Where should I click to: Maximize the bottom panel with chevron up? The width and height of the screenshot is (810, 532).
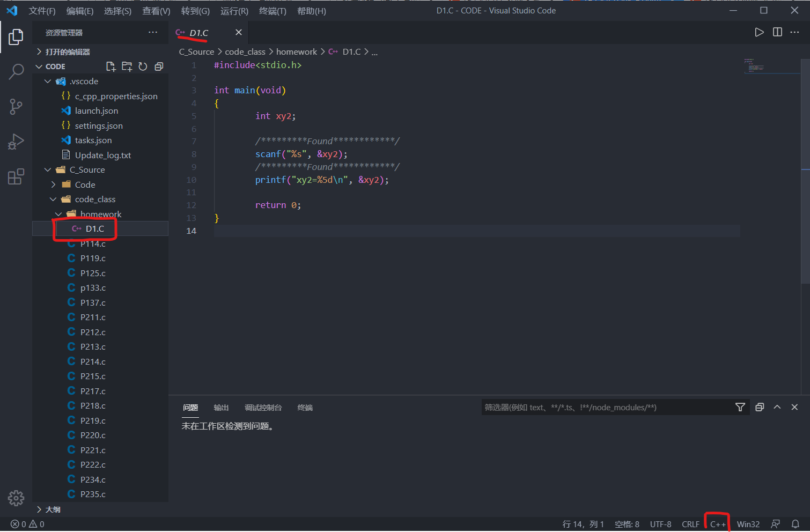click(x=777, y=407)
